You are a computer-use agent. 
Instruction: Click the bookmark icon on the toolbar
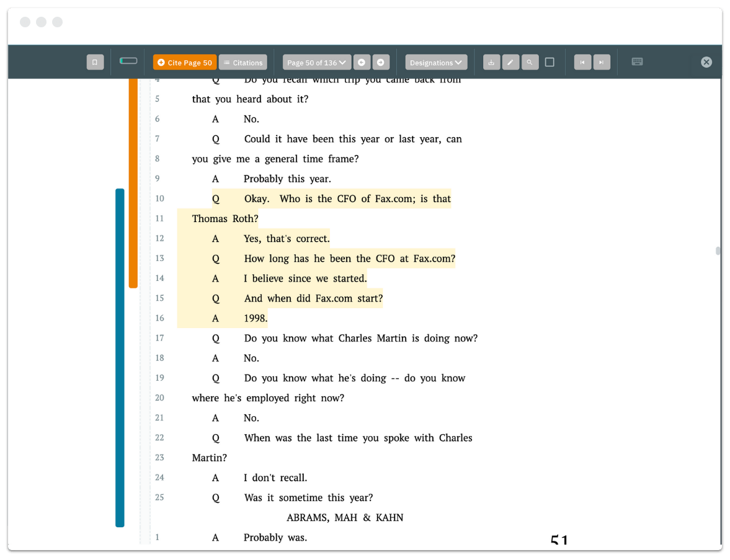[x=95, y=62]
